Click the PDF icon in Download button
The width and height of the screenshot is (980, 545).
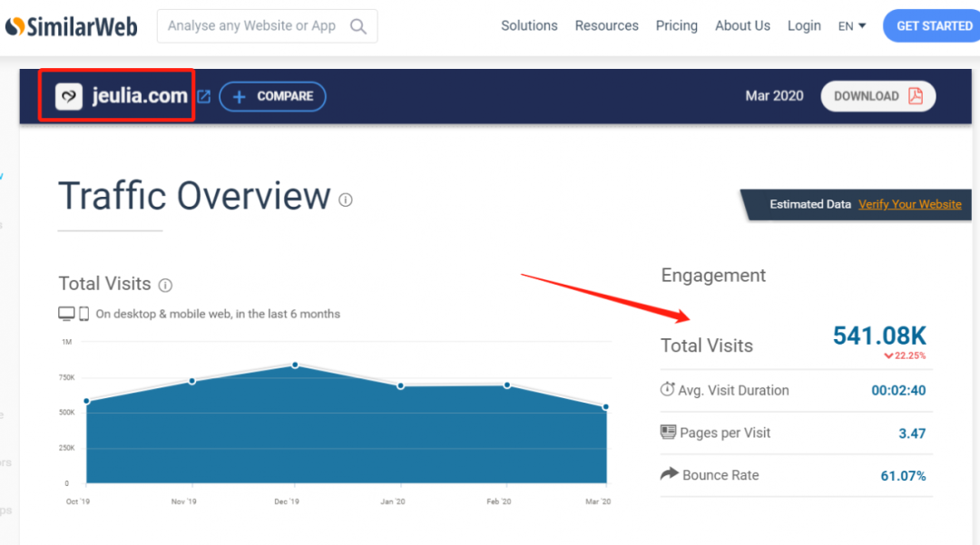[916, 96]
